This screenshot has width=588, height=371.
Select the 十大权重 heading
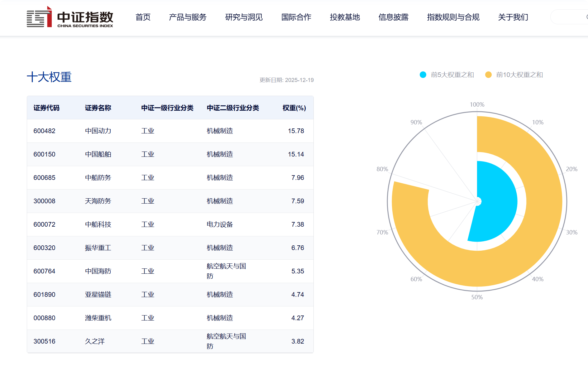coord(49,77)
